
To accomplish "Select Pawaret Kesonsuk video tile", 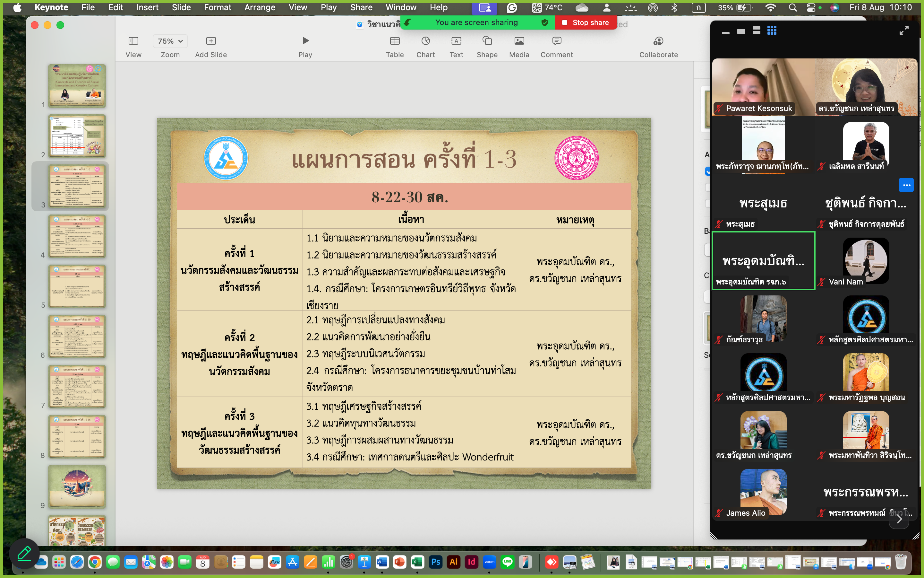I will [x=763, y=87].
